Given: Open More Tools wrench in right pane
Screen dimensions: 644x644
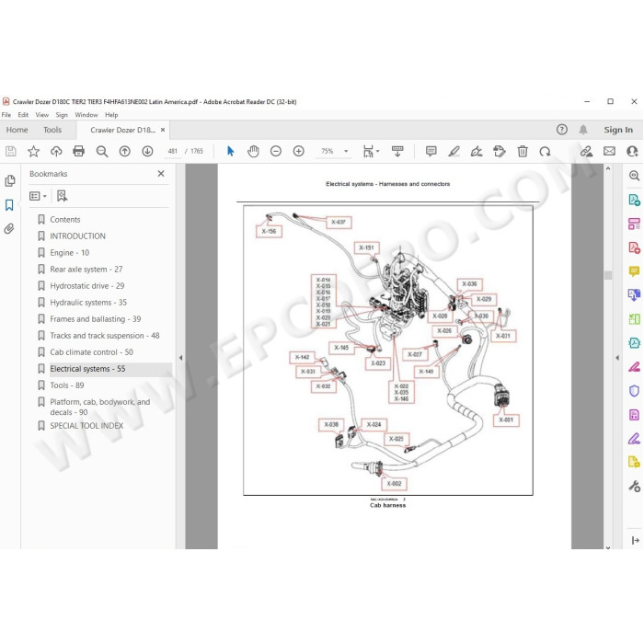Looking at the screenshot, I should coord(634,487).
